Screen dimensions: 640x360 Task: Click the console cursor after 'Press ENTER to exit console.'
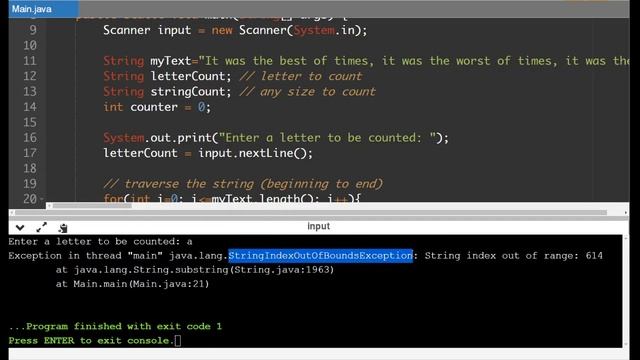click(x=178, y=340)
